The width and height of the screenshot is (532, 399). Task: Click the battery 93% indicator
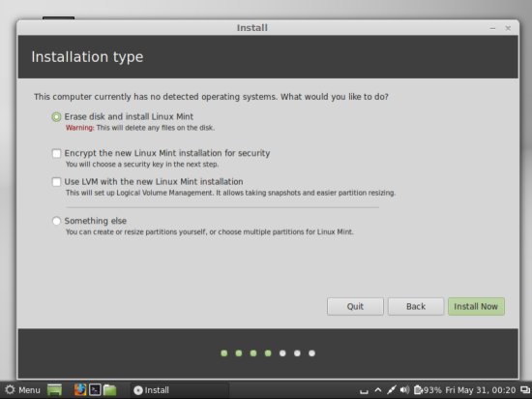tap(428, 390)
